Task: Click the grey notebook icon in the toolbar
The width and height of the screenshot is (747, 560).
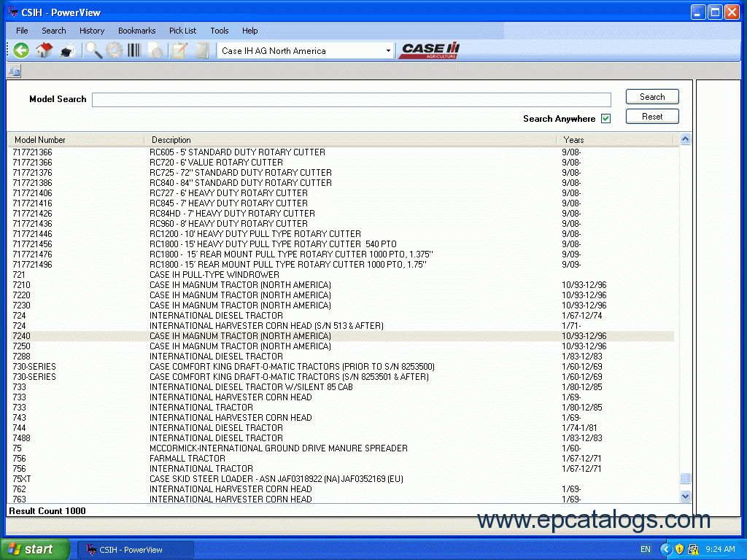Action: click(x=202, y=50)
